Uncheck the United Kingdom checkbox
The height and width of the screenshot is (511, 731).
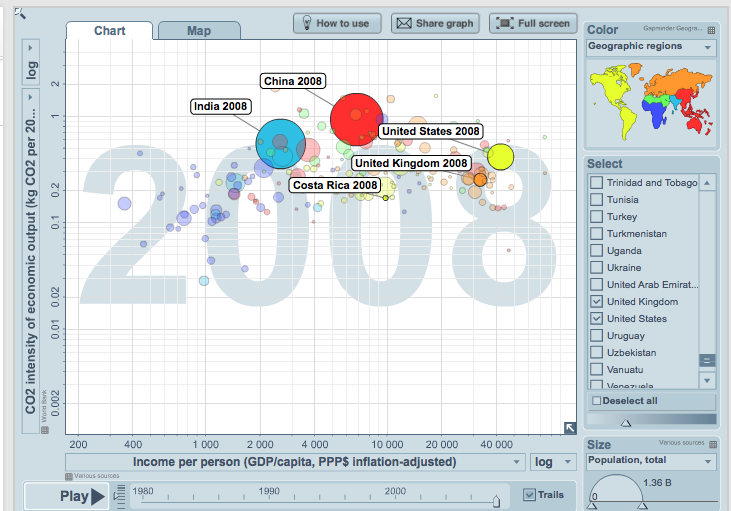click(597, 302)
